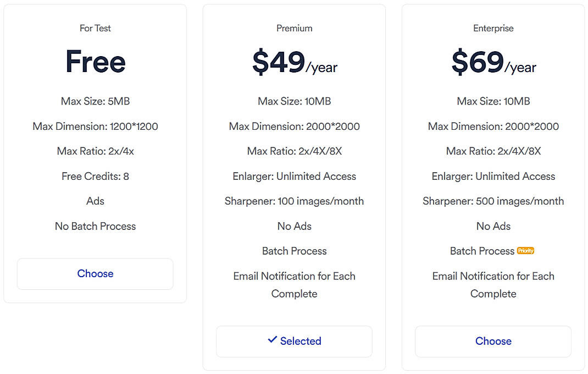Click Selected on the Premium plan
The height and width of the screenshot is (374, 588).
(x=294, y=341)
